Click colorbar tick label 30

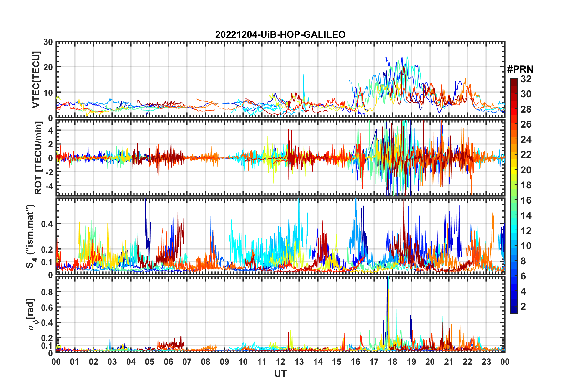(x=526, y=94)
